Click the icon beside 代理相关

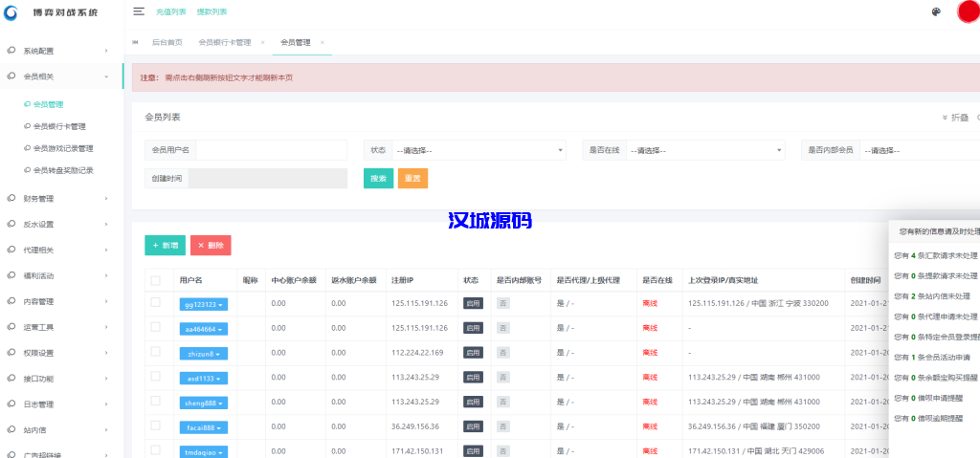click(x=11, y=250)
